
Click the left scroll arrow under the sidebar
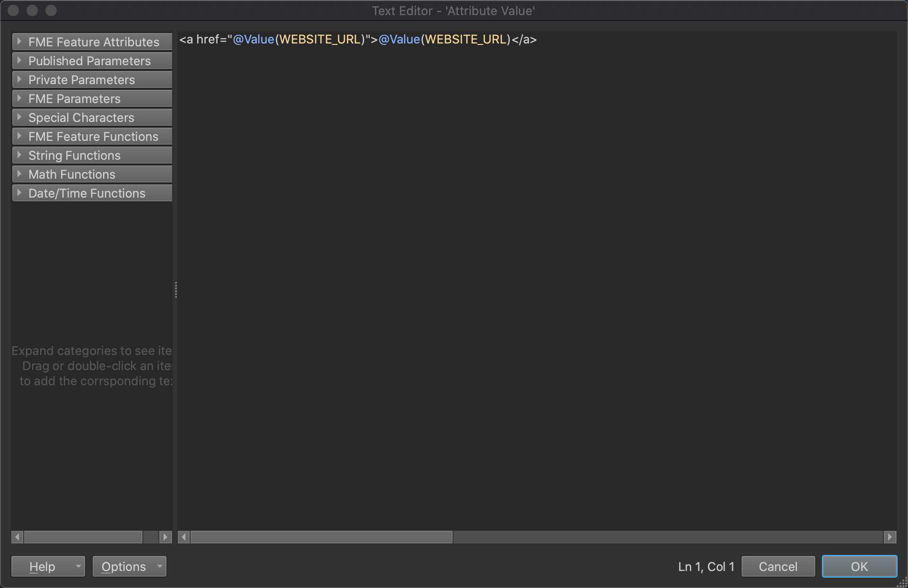[x=17, y=537]
